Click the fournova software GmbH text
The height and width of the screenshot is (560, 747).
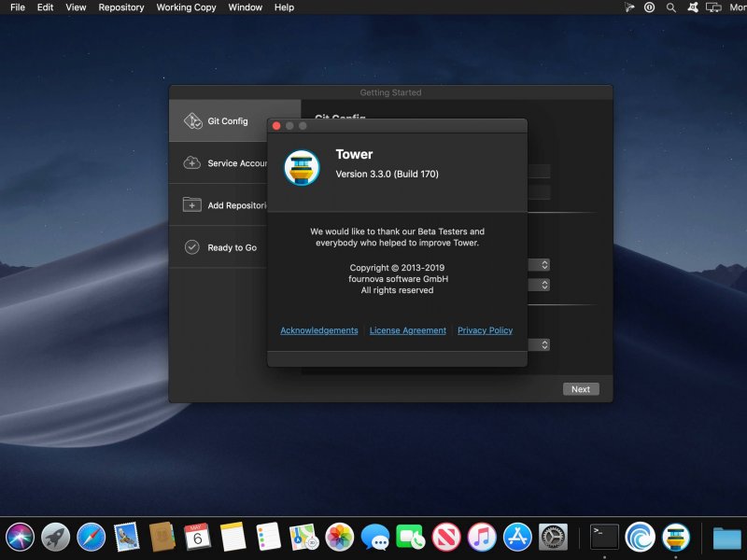(x=399, y=278)
